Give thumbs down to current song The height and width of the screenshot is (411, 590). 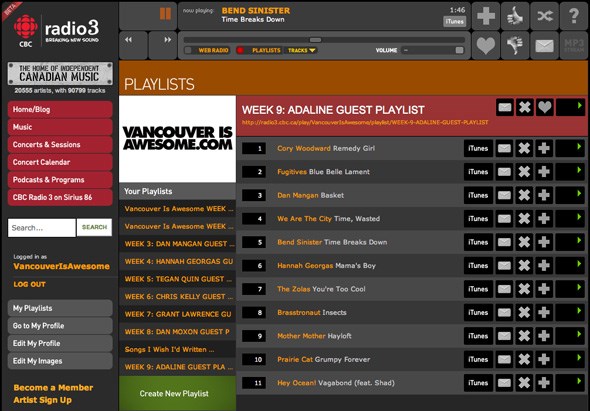(x=515, y=45)
